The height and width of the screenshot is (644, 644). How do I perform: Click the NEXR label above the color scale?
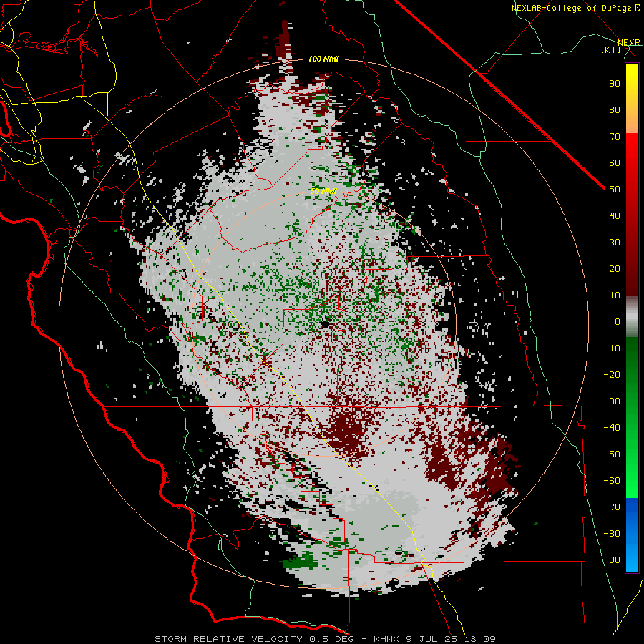[x=629, y=42]
